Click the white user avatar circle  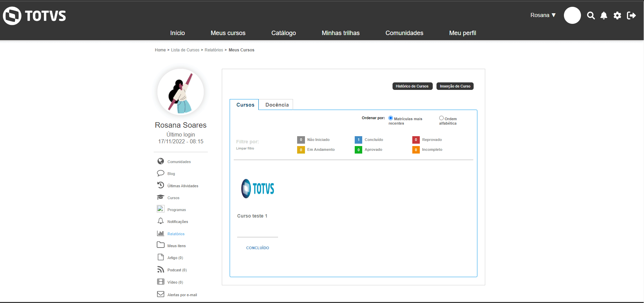click(x=572, y=15)
